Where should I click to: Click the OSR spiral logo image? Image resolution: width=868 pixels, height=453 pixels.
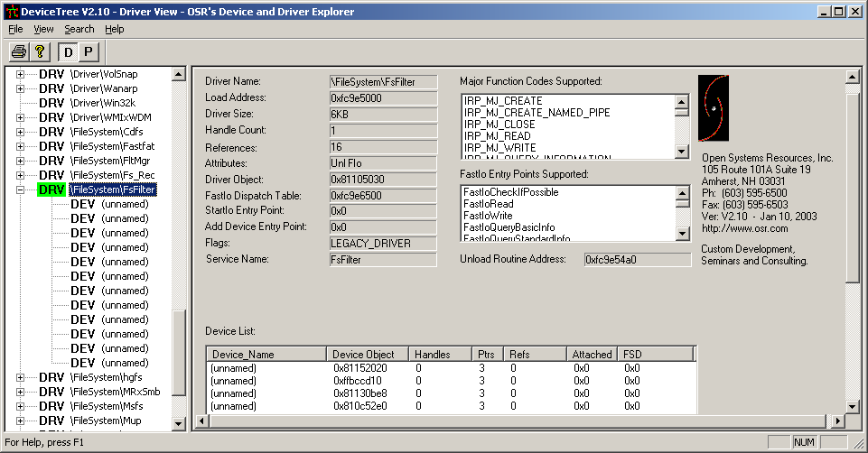pyautogui.click(x=714, y=108)
